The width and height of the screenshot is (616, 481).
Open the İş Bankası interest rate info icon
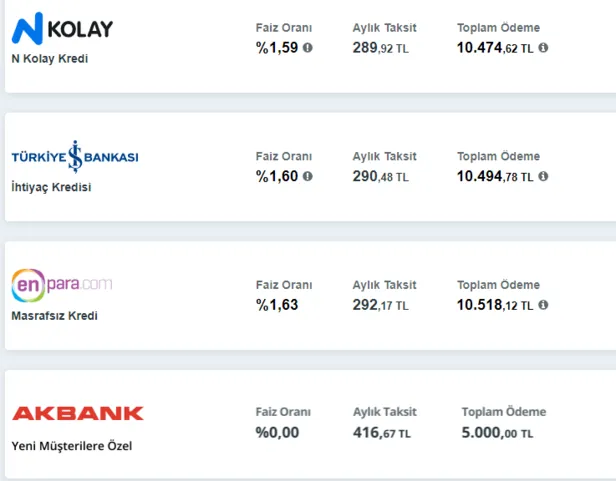pos(307,175)
